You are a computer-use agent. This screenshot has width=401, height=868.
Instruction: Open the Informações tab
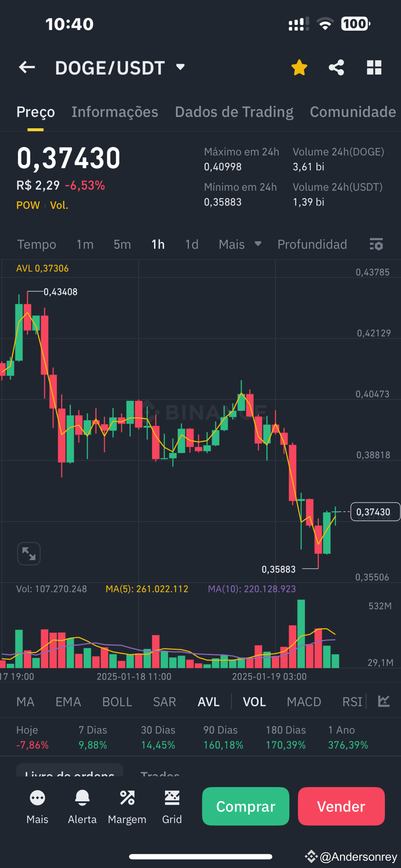pyautogui.click(x=115, y=112)
